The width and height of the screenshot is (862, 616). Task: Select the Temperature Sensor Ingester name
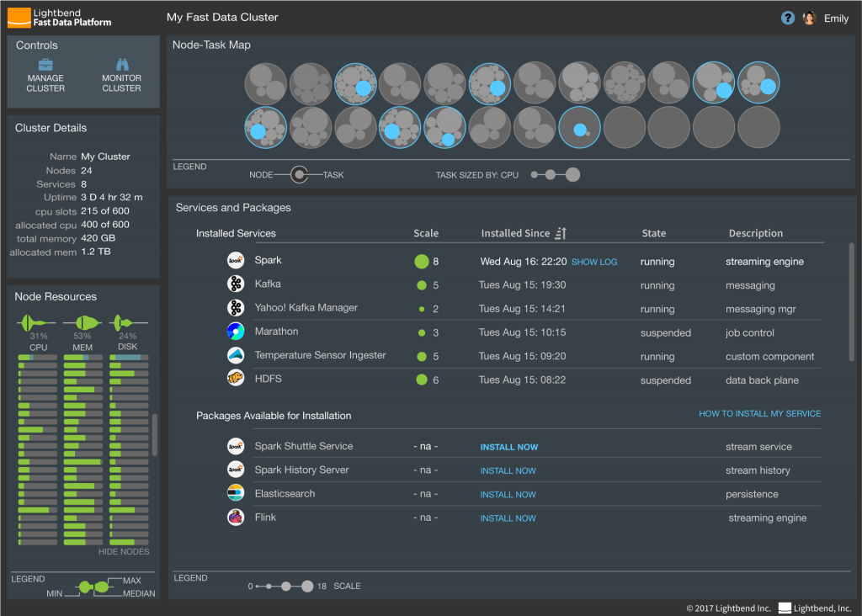(320, 355)
